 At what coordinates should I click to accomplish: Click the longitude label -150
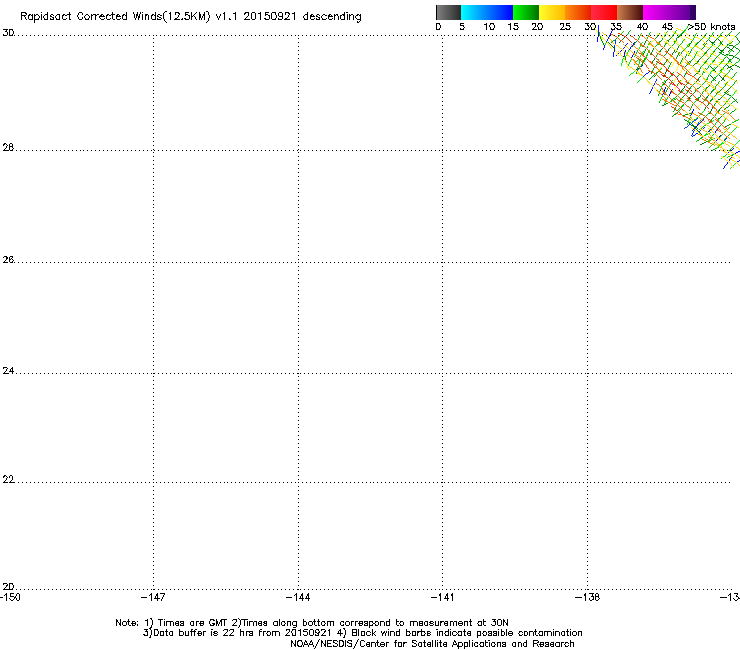click(x=10, y=597)
